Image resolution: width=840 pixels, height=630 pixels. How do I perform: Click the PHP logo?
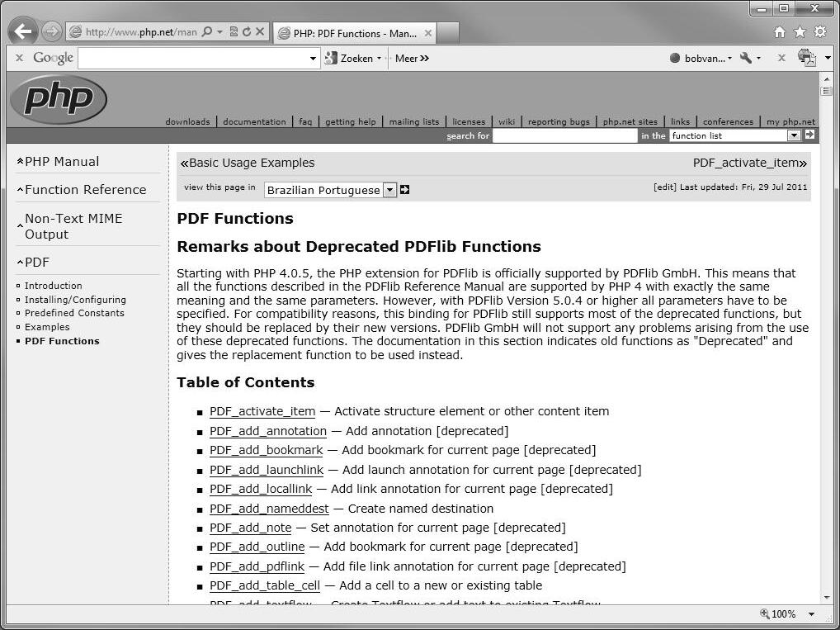pos(59,99)
